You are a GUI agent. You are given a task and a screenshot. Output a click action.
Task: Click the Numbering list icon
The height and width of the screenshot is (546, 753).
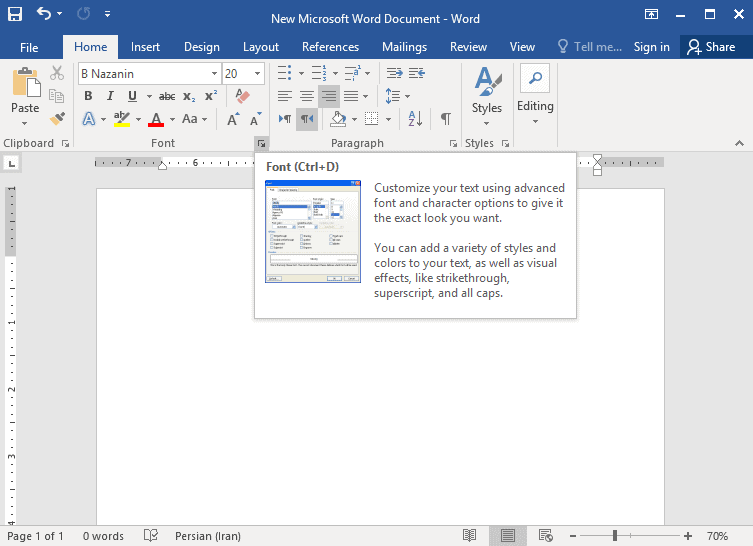(x=318, y=73)
